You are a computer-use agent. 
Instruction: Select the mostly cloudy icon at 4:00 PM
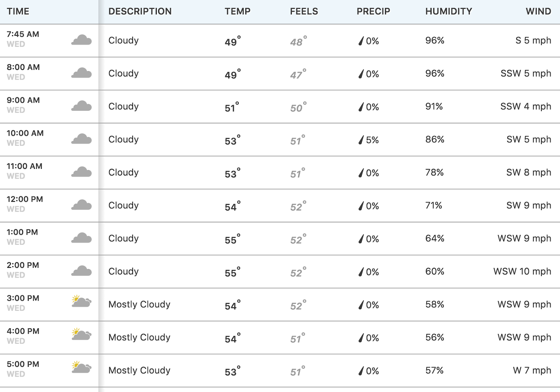pyautogui.click(x=82, y=334)
